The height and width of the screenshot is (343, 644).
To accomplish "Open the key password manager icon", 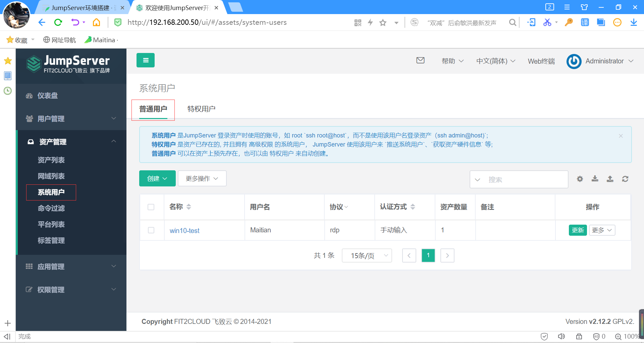I will [x=569, y=22].
